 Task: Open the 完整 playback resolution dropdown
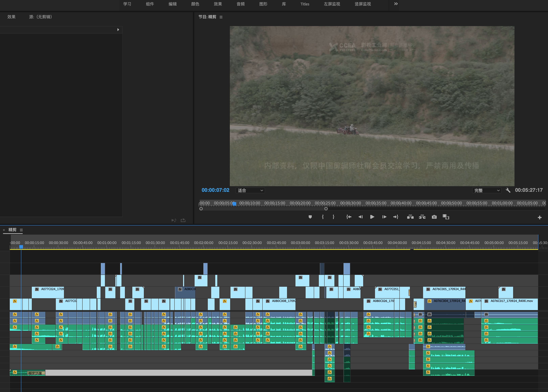[486, 190]
